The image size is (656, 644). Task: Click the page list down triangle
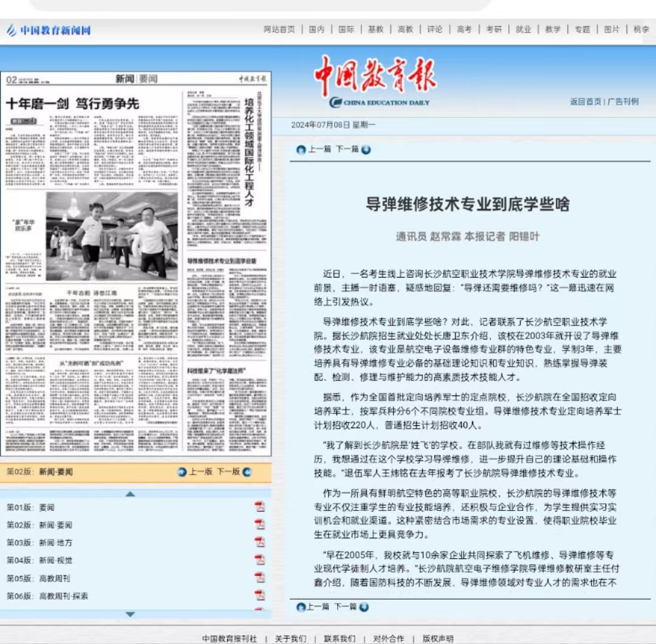[130, 614]
